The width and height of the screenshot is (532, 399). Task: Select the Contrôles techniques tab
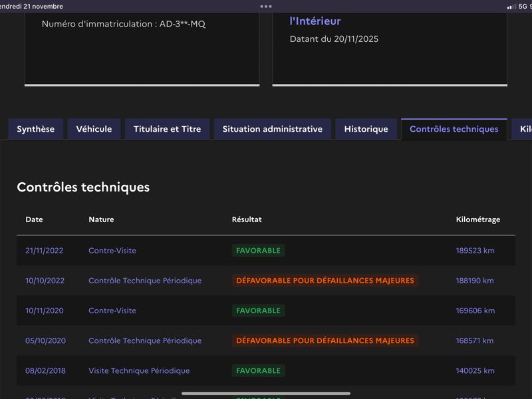point(454,129)
